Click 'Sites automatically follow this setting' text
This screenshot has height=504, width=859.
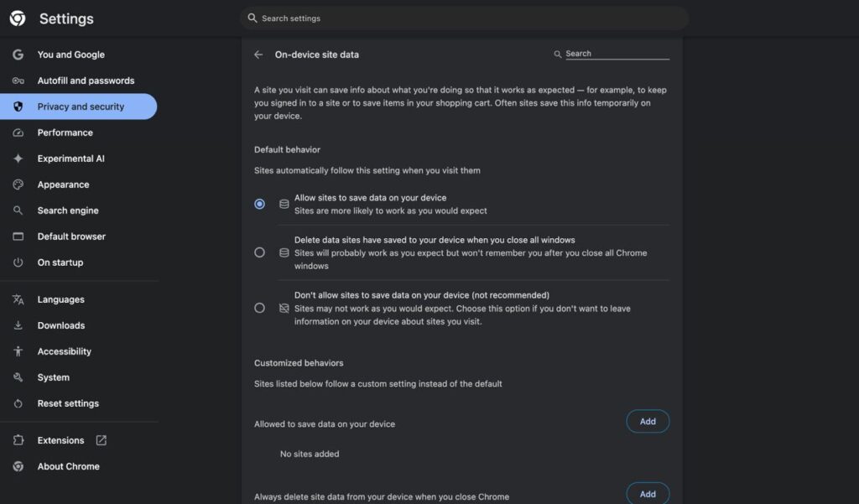click(x=367, y=170)
